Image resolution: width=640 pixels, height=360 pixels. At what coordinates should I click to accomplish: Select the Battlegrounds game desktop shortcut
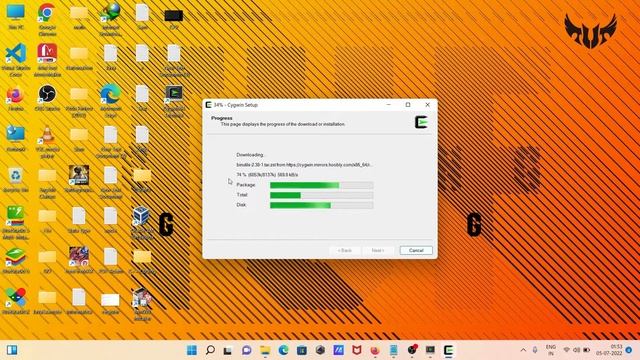coord(79,180)
